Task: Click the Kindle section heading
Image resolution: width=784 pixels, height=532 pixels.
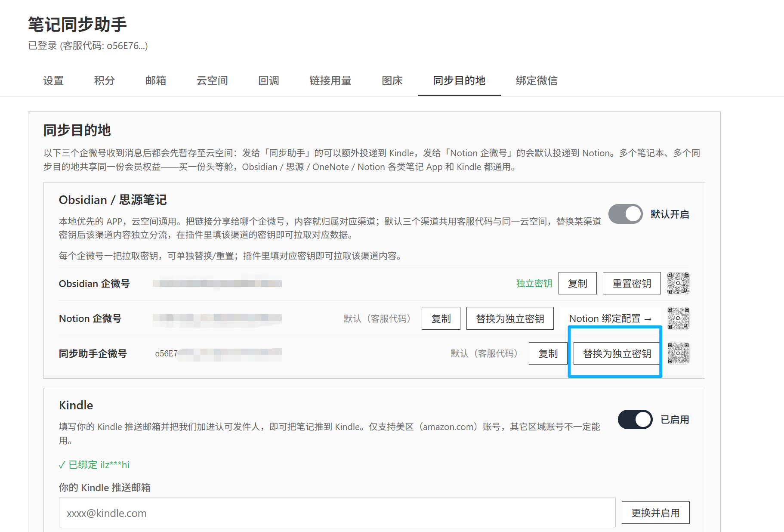Action: pos(76,405)
